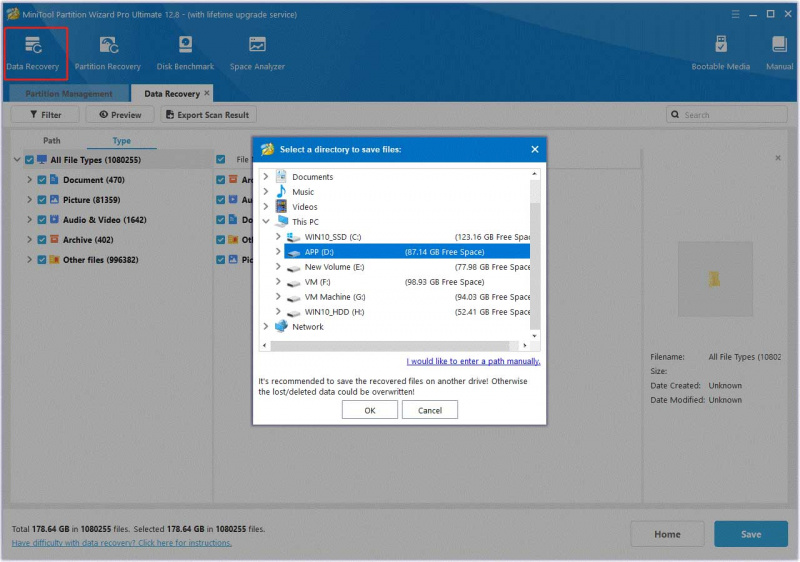Viewport: 800px width, 562px height.
Task: Open the hamburger menu in title bar
Action: [735, 14]
